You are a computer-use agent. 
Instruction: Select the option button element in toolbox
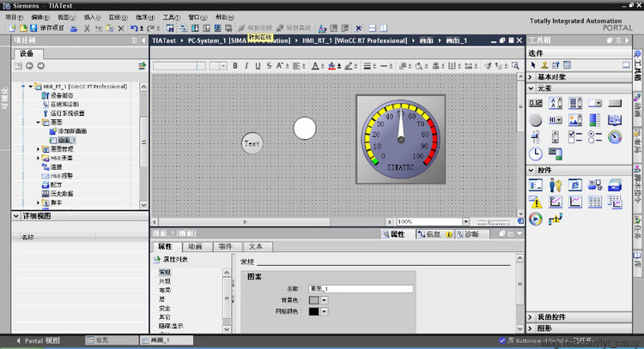[x=595, y=137]
